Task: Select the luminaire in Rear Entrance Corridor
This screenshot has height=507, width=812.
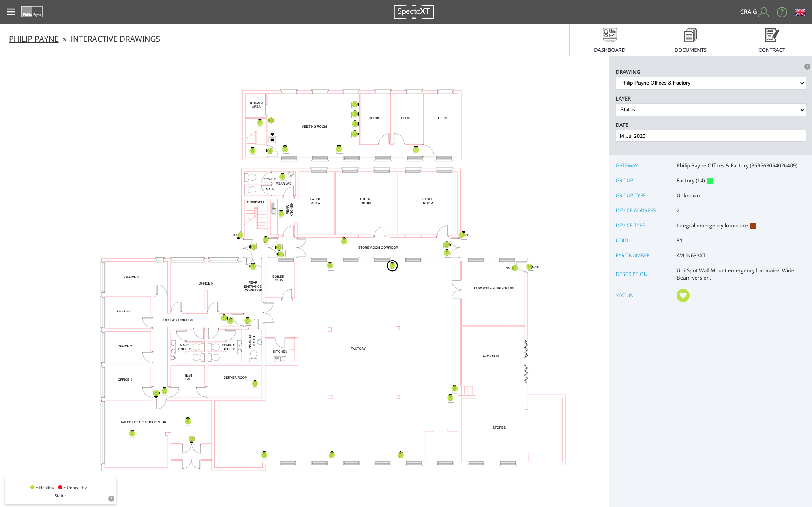Action: 253,266
